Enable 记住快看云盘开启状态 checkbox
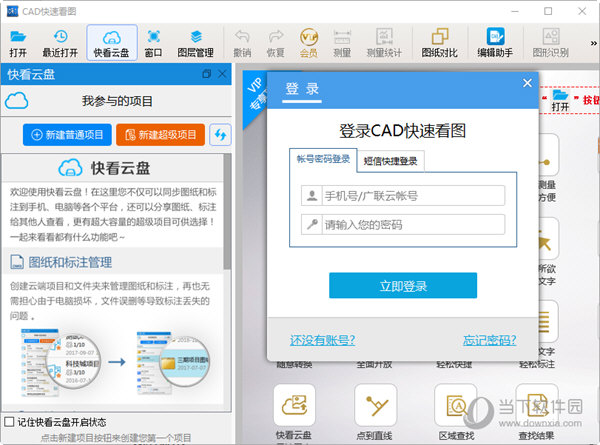The image size is (600, 445). tap(9, 422)
